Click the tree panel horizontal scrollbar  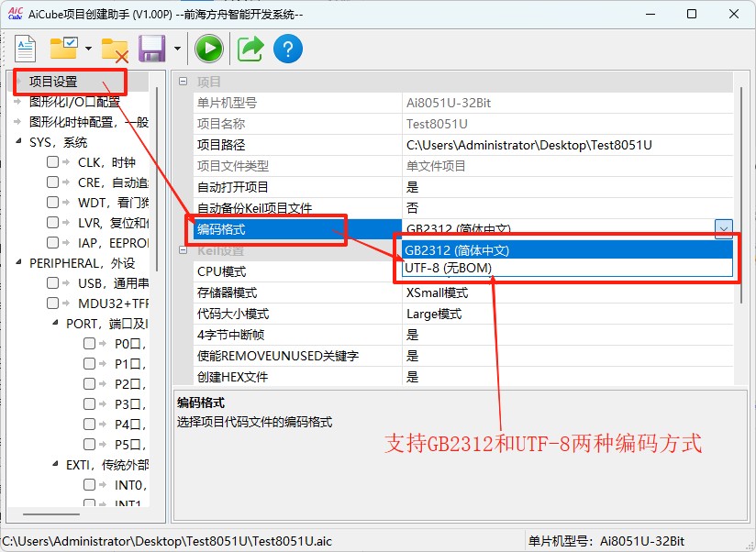point(51,514)
